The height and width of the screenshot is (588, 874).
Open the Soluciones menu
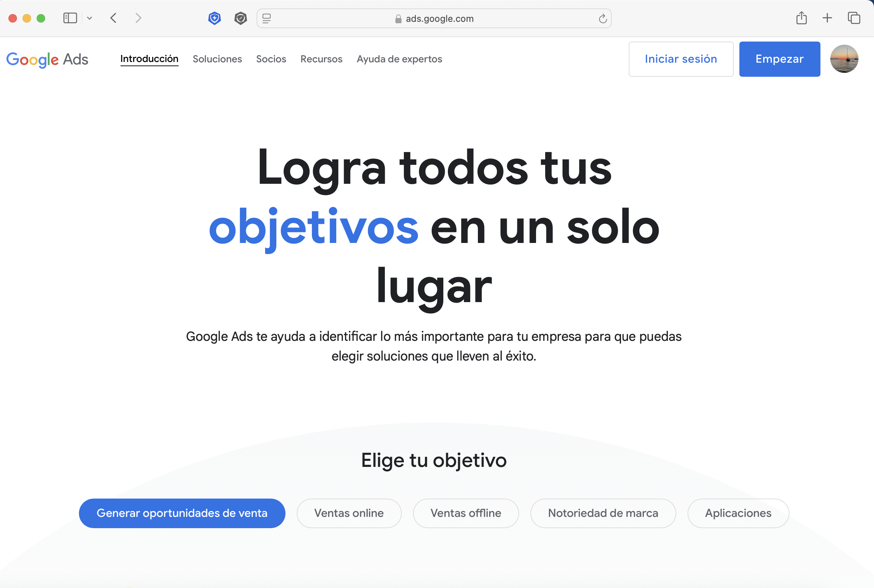[217, 59]
